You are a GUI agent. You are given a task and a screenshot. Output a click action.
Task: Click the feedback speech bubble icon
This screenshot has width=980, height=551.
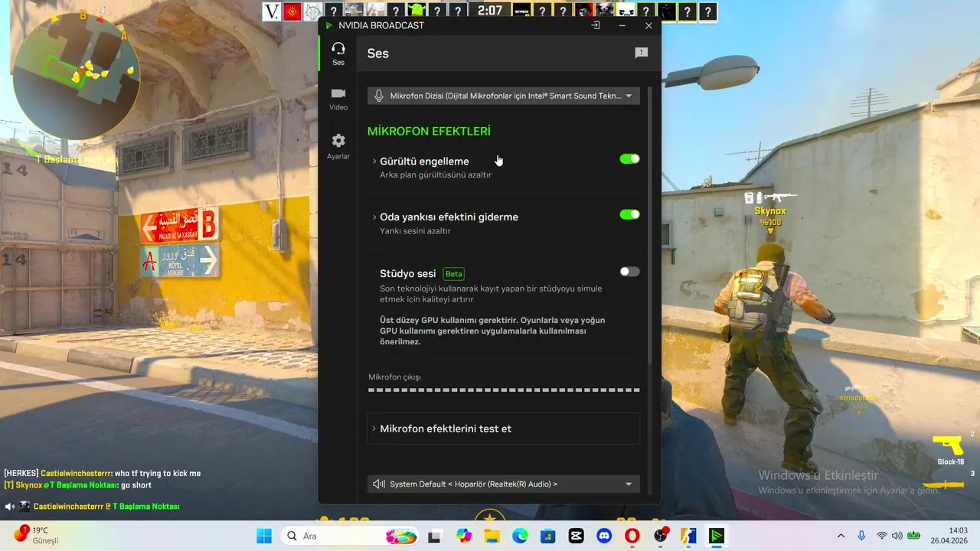(642, 53)
